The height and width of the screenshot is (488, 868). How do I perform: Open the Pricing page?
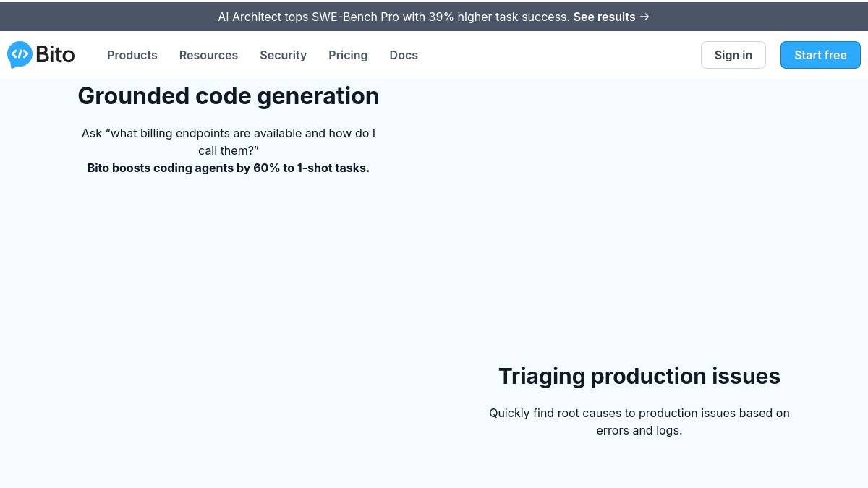tap(348, 55)
